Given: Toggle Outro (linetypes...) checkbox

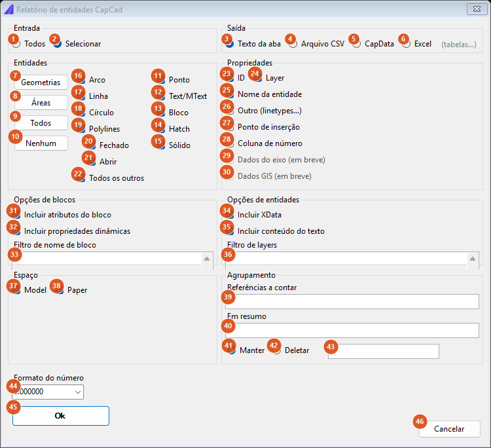Looking at the screenshot, I should point(230,111).
